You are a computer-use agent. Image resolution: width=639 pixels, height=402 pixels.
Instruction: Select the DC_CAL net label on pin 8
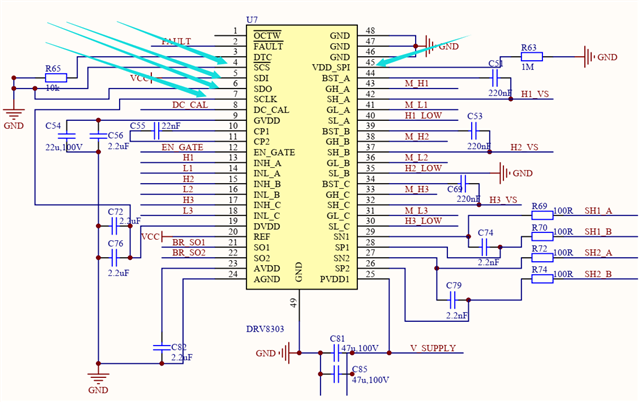click(190, 104)
